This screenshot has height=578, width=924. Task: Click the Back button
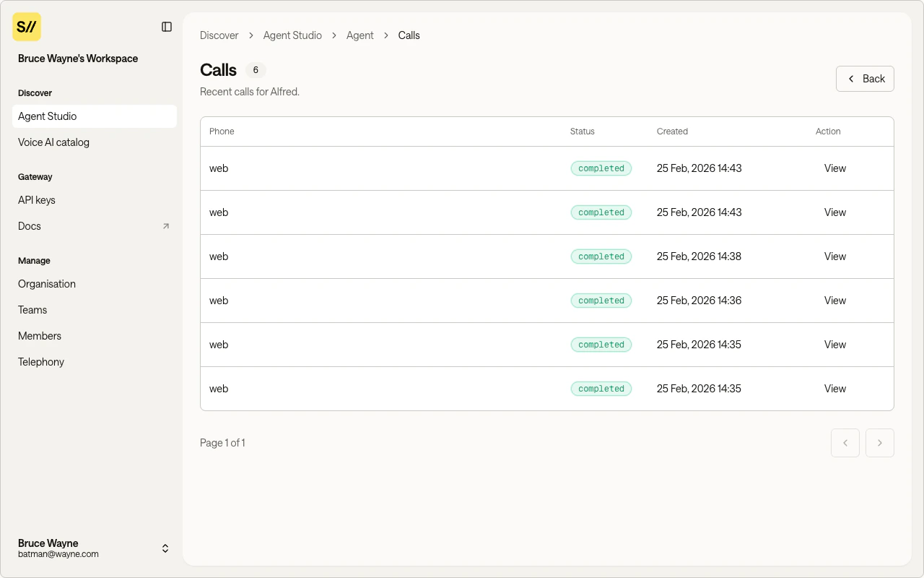click(865, 78)
